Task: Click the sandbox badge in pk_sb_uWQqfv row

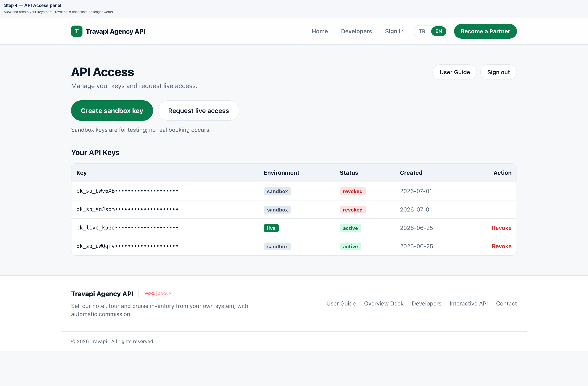Action: pos(277,246)
